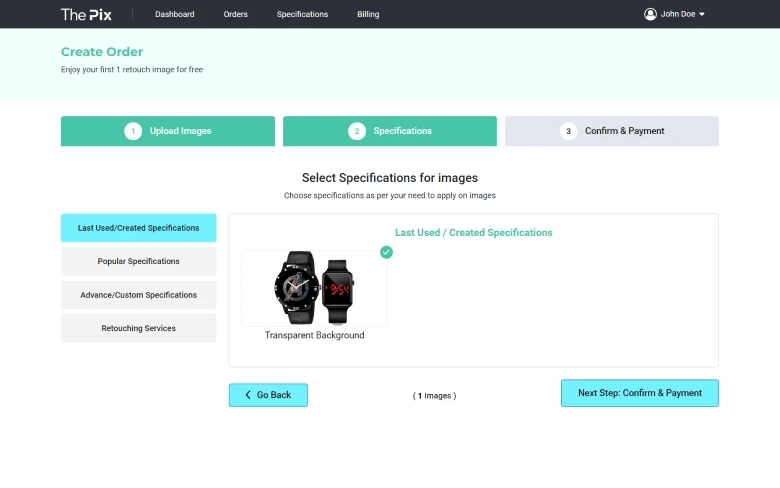Click The Pix logo

click(x=86, y=14)
